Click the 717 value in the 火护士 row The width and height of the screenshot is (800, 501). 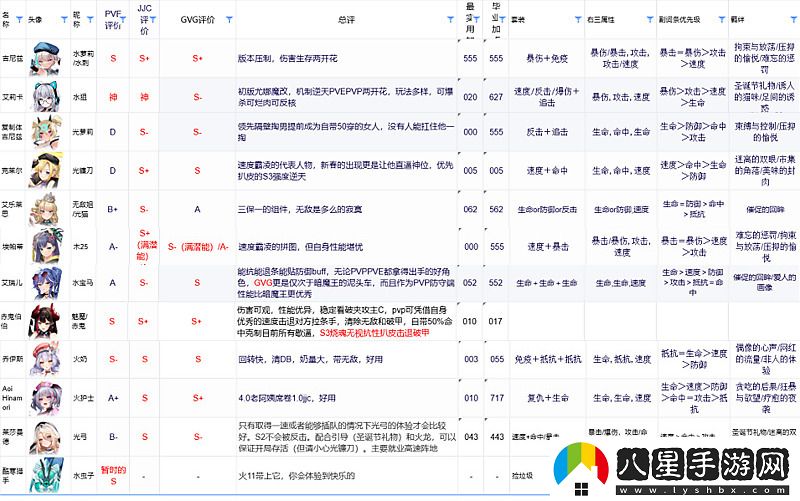tap(496, 398)
